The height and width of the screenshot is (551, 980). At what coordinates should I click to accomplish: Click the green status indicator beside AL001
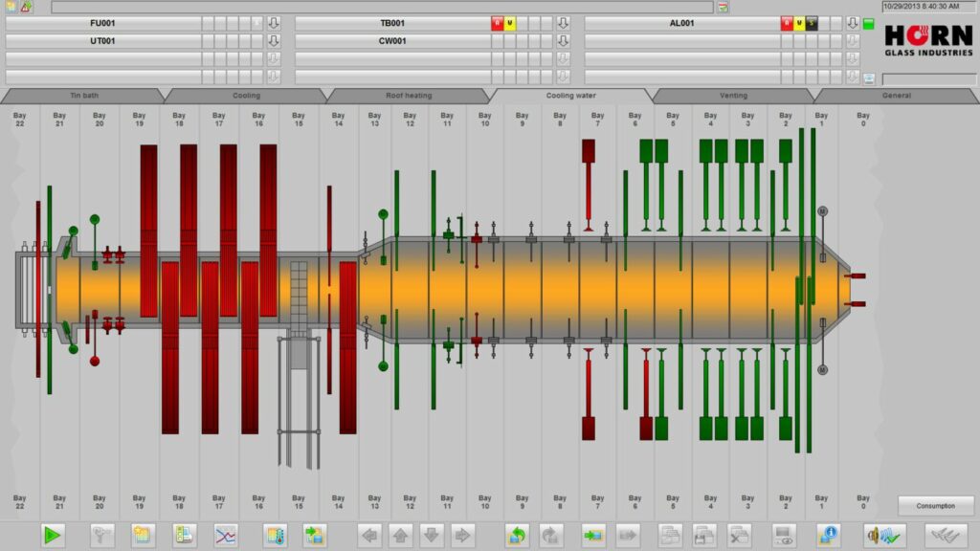click(x=869, y=24)
